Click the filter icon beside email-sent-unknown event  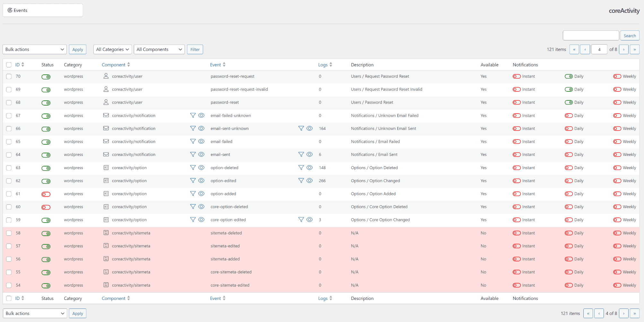[x=301, y=128]
